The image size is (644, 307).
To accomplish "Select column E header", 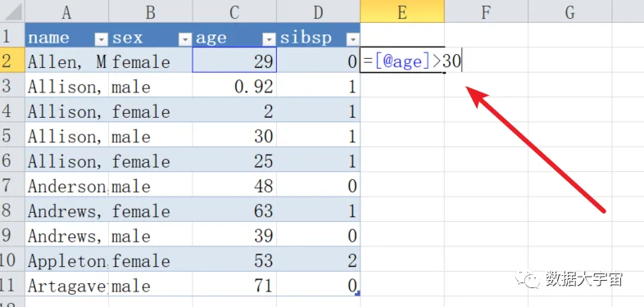I will [402, 11].
